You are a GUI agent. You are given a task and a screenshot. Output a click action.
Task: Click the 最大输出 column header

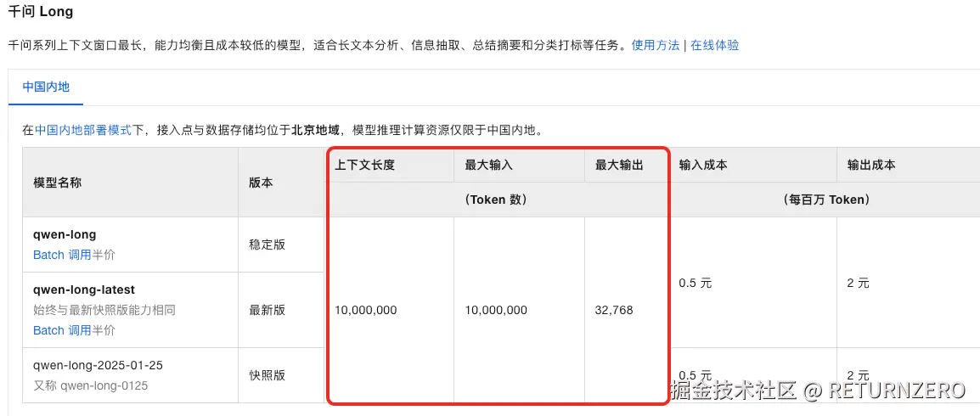619,166
